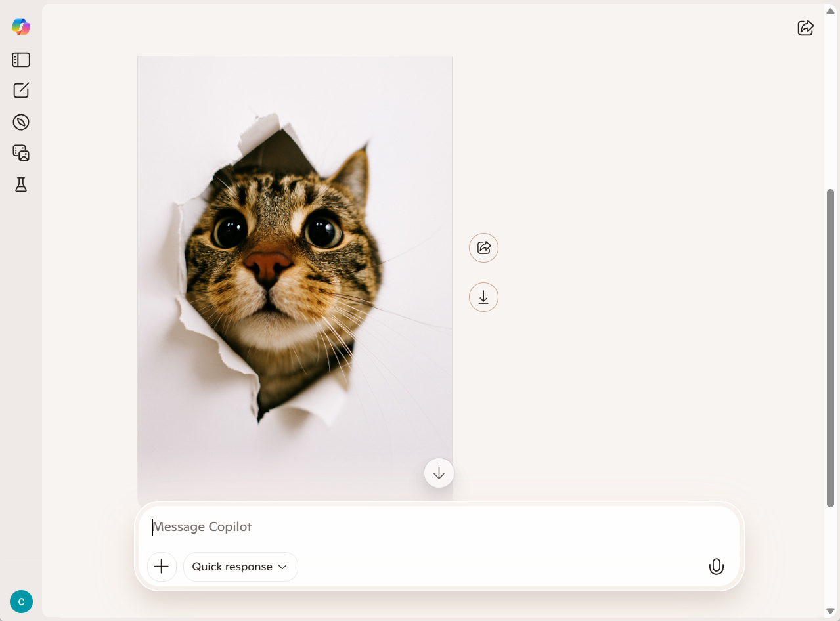
Task: Open the account profile avatar C
Action: (x=21, y=601)
